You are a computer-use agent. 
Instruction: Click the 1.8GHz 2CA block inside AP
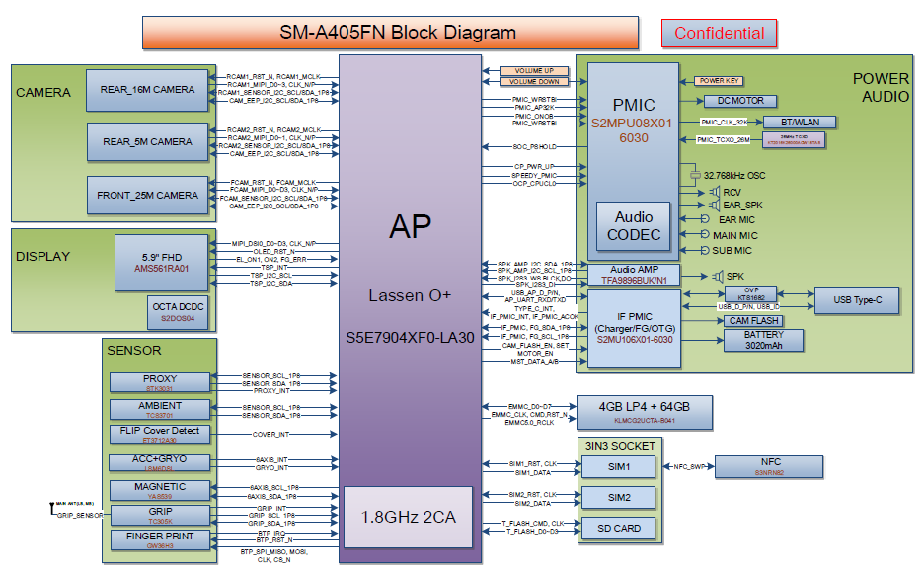point(408,518)
